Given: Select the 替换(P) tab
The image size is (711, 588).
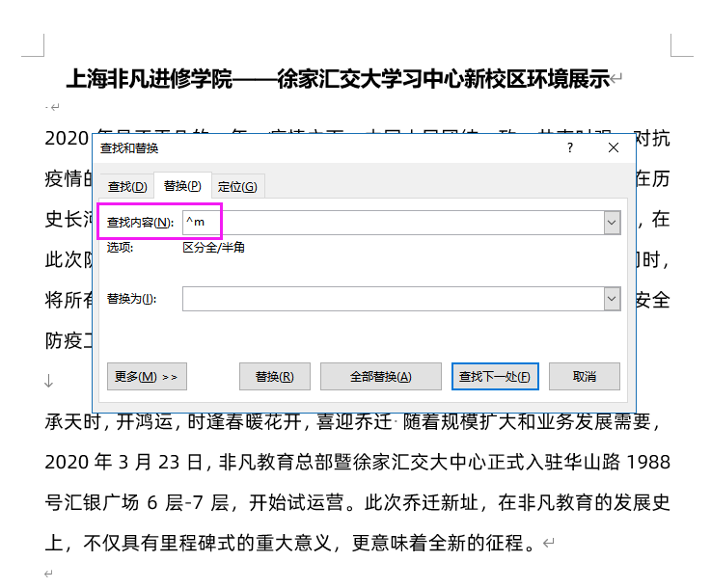Looking at the screenshot, I should 182,186.
